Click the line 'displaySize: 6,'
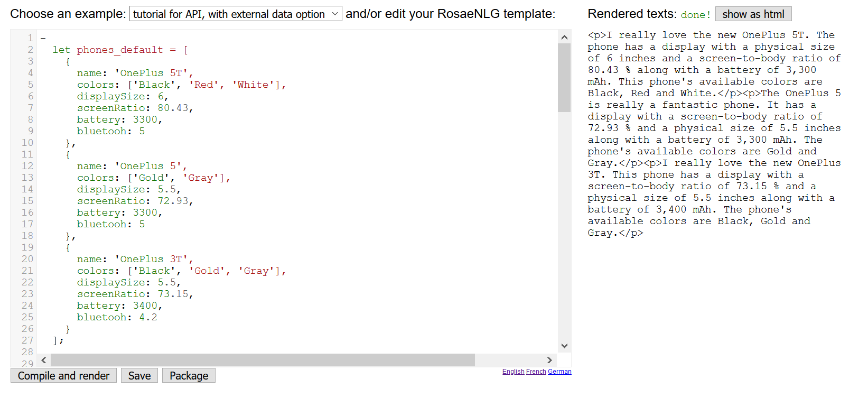 tap(123, 96)
